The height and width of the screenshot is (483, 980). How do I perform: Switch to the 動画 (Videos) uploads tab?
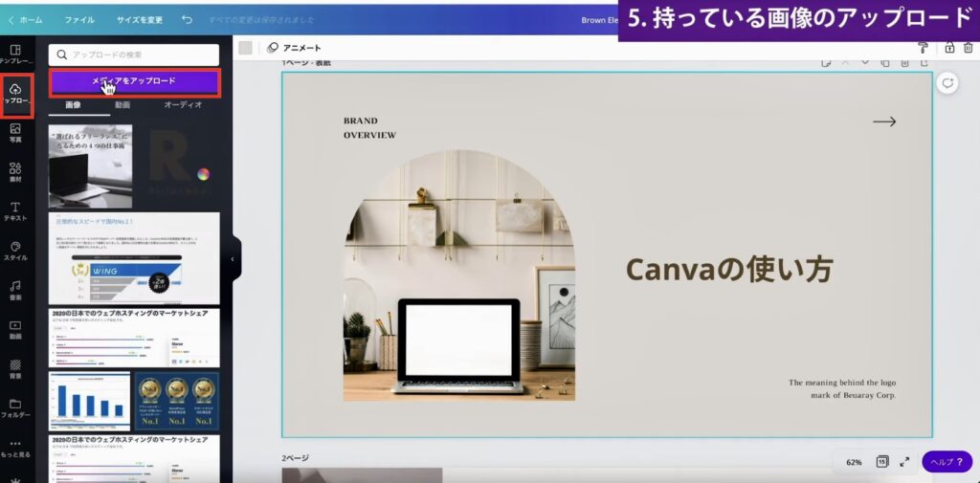point(122,105)
